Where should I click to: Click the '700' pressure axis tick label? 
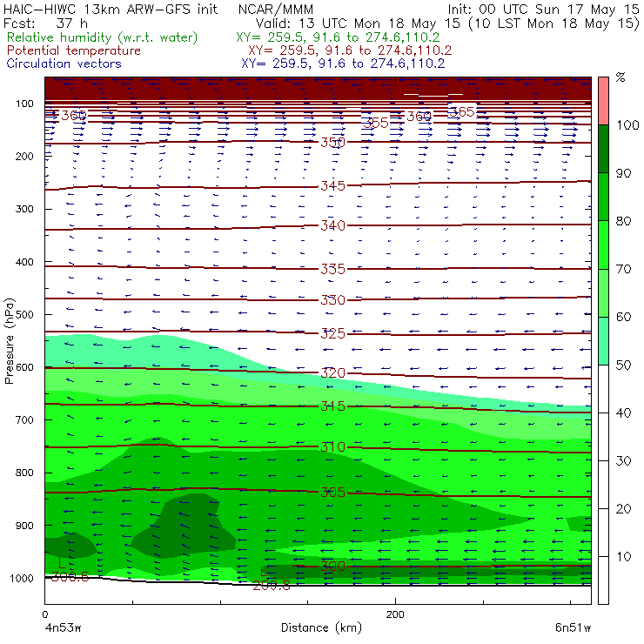tap(24, 419)
